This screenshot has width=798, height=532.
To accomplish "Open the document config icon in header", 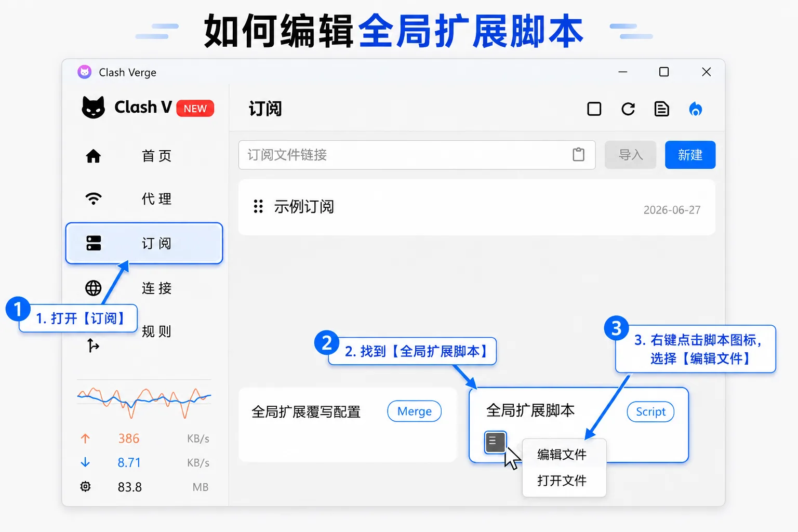I will (661, 109).
